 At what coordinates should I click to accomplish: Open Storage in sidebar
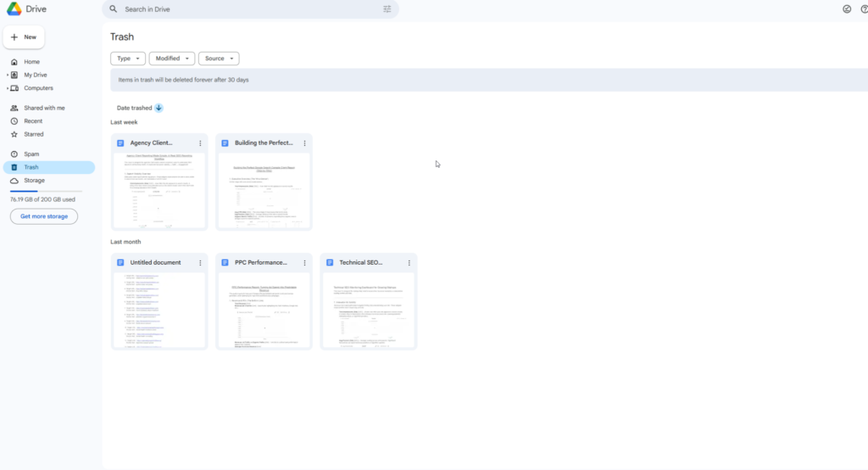tap(34, 181)
